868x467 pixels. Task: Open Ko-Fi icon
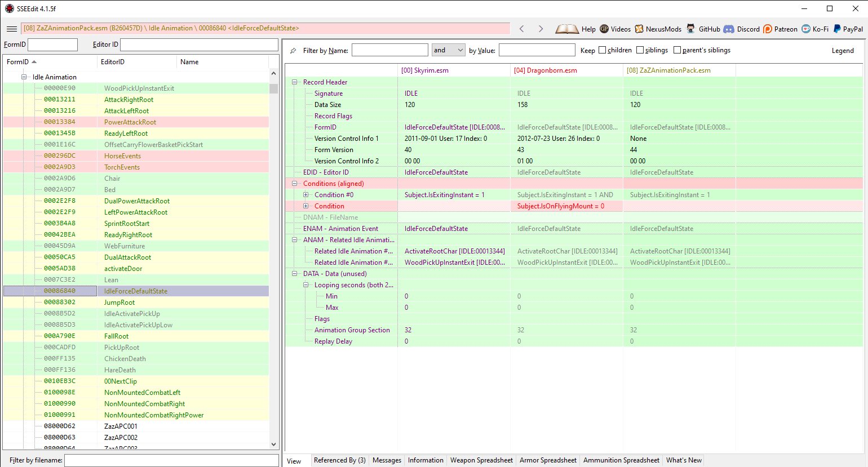click(806, 29)
